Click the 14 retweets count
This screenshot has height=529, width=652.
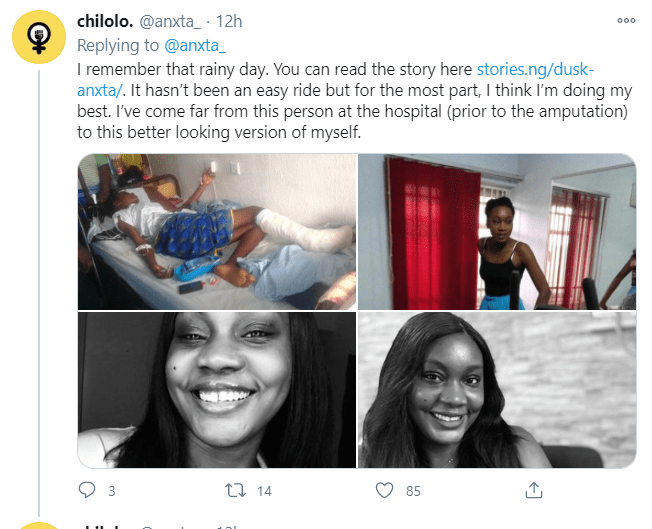point(264,491)
